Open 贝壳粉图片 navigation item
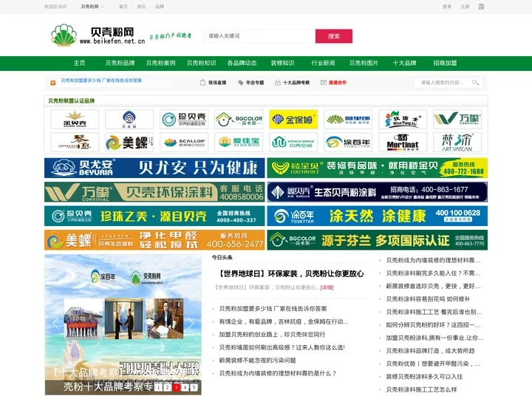532x399 pixels. 364,63
